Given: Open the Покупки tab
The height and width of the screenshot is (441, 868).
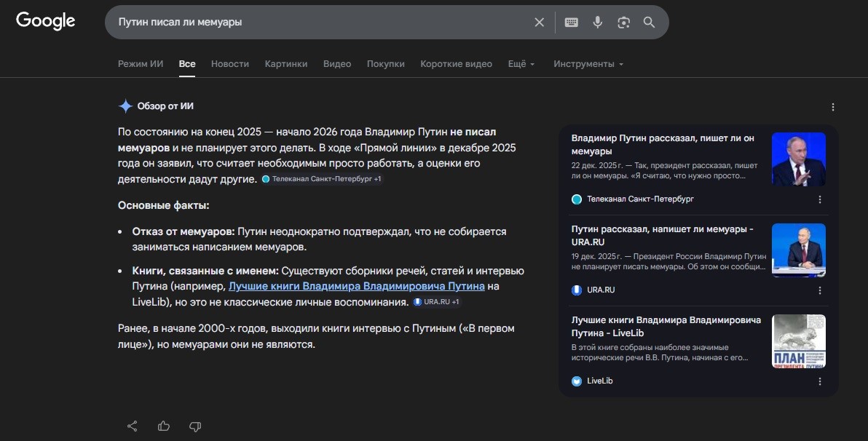Looking at the screenshot, I should (x=386, y=63).
